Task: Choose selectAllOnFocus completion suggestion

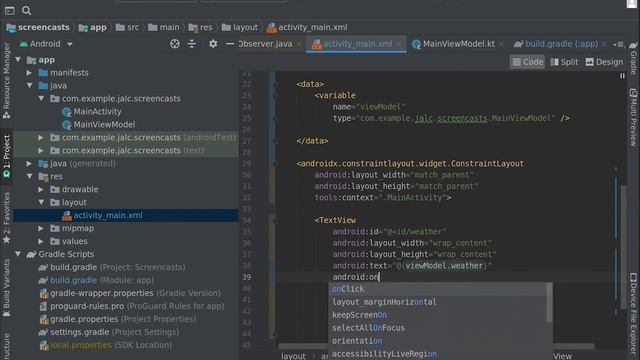Action: coord(437,328)
